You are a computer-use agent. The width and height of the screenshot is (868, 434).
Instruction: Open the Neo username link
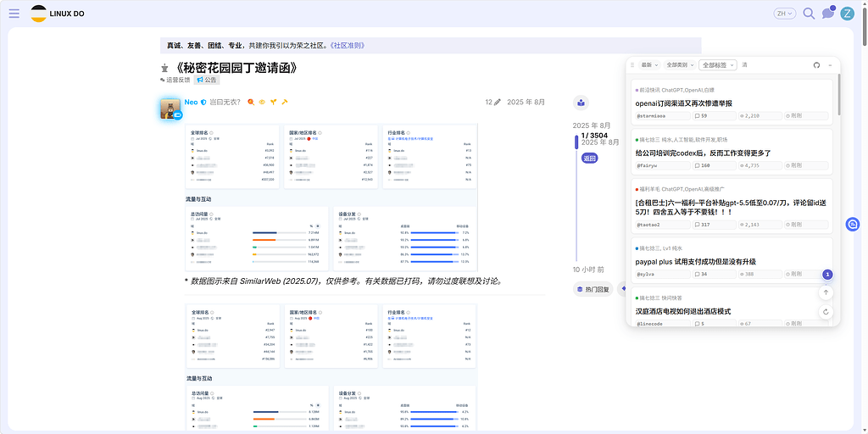pos(191,102)
